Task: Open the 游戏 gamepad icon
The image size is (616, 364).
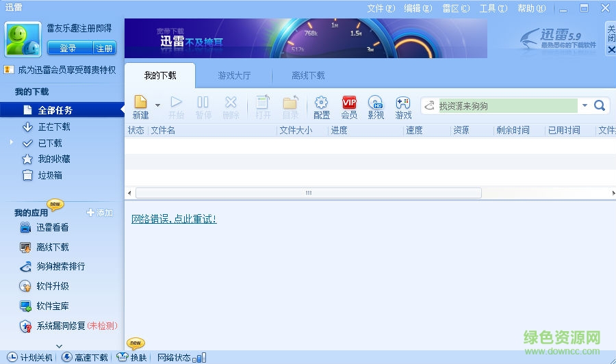Action: pos(403,103)
